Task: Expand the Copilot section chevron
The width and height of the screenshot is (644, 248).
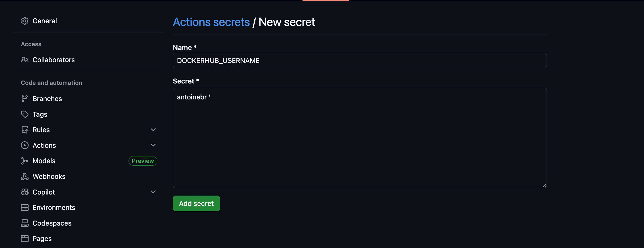Action: (x=153, y=192)
